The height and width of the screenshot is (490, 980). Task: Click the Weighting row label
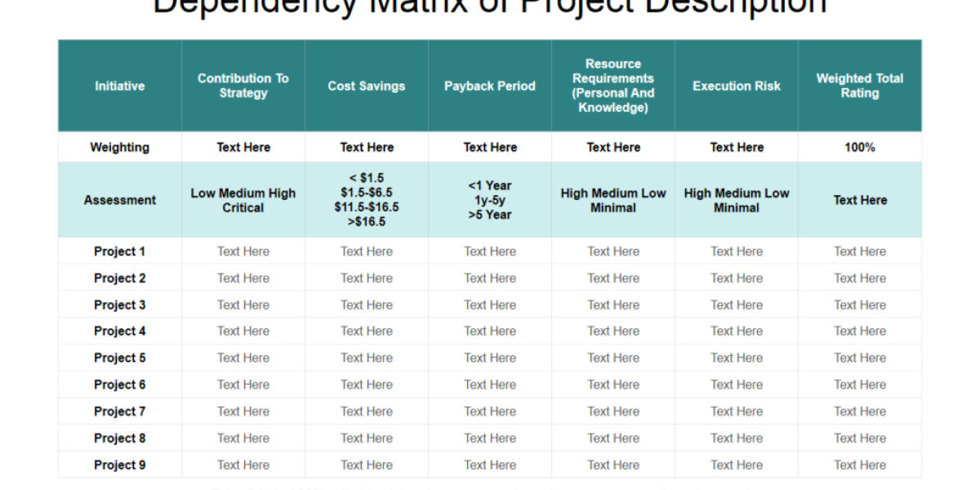120,147
